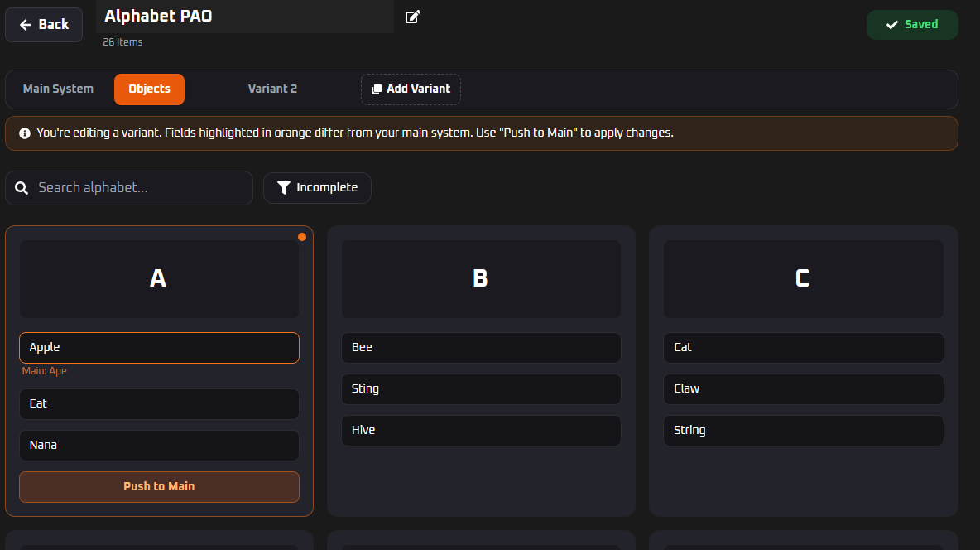Click the pencil edit title icon

pos(412,17)
